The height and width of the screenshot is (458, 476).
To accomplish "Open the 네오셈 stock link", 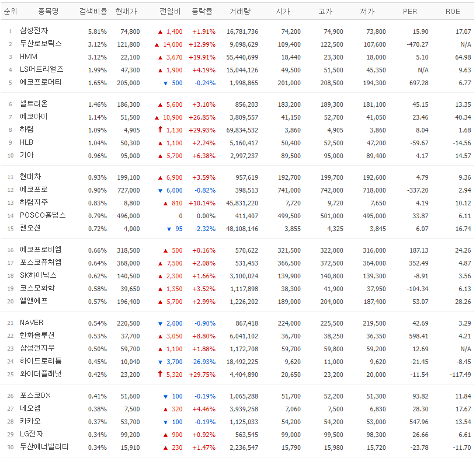I will click(x=30, y=408).
